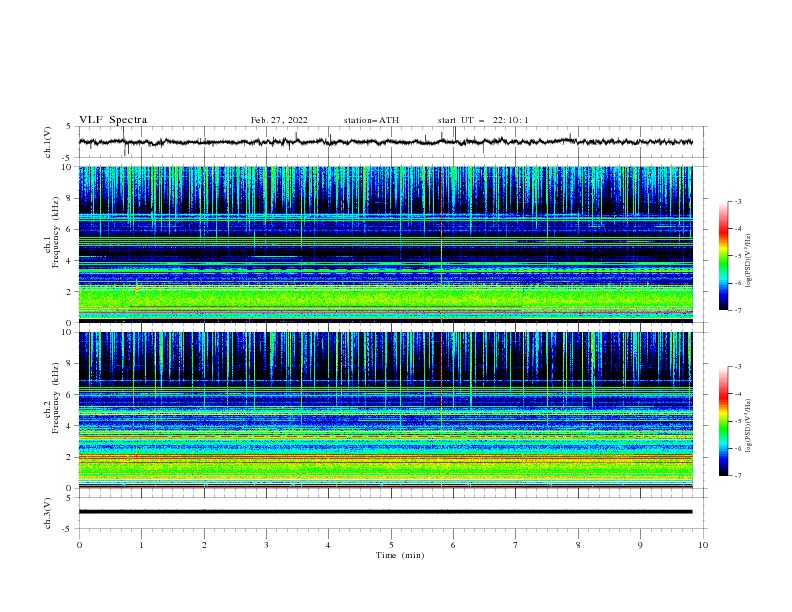
Task: Click the time axis tick label "7"
Action: [516, 545]
